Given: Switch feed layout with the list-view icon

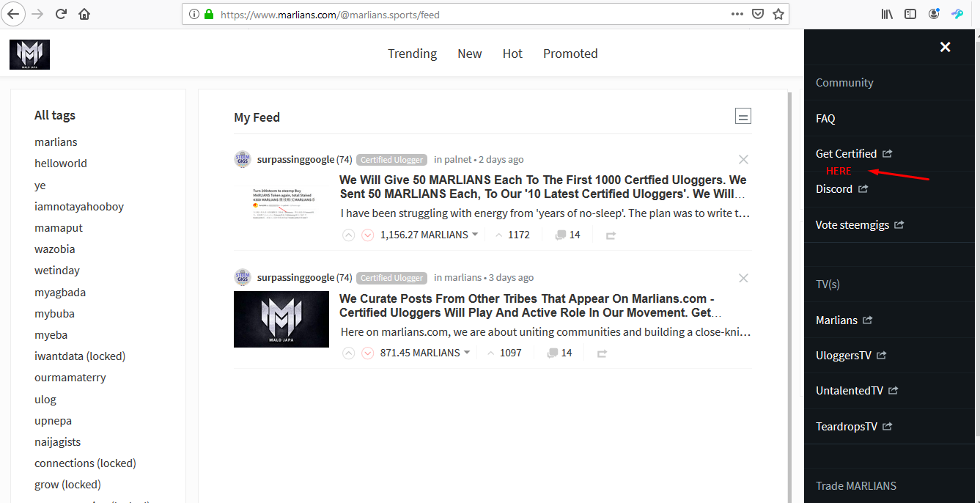Looking at the screenshot, I should point(743,116).
